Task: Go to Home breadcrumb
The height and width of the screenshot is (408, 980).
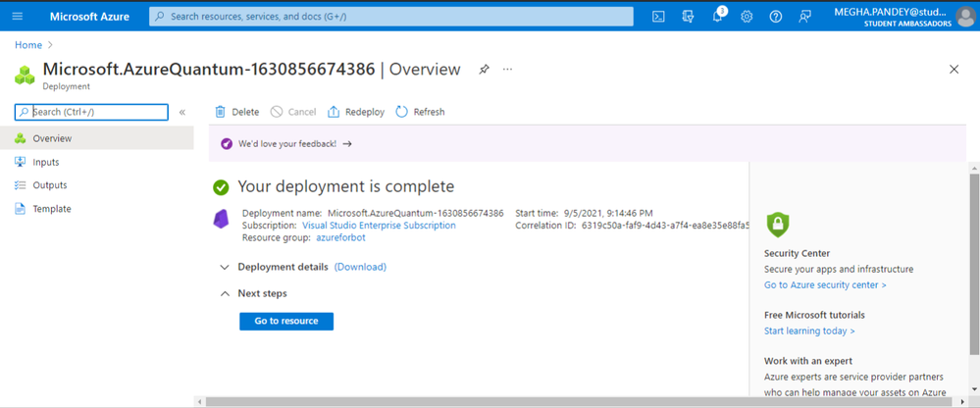Action: (28, 45)
